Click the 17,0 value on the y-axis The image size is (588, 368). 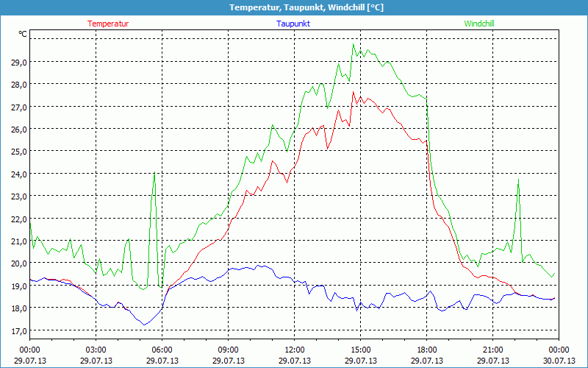pos(18,330)
